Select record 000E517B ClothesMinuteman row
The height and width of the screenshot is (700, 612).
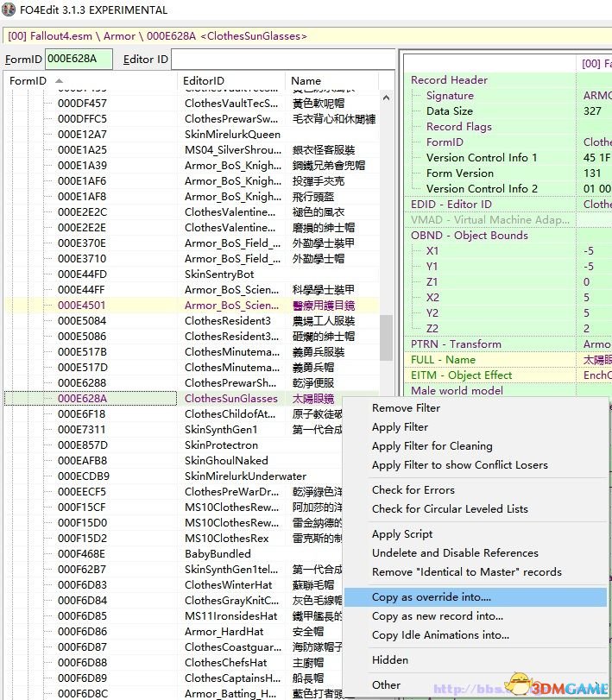(x=192, y=352)
